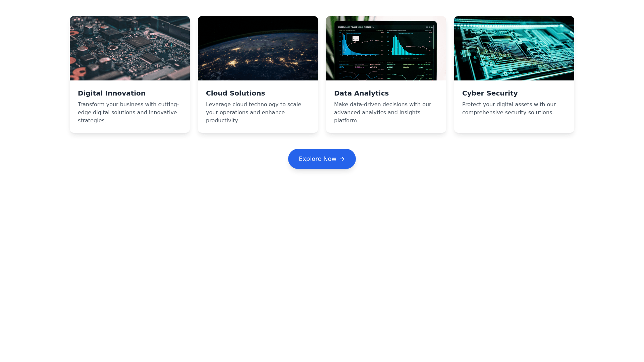
Task: Click the Digital Innovation heading
Action: 112,93
